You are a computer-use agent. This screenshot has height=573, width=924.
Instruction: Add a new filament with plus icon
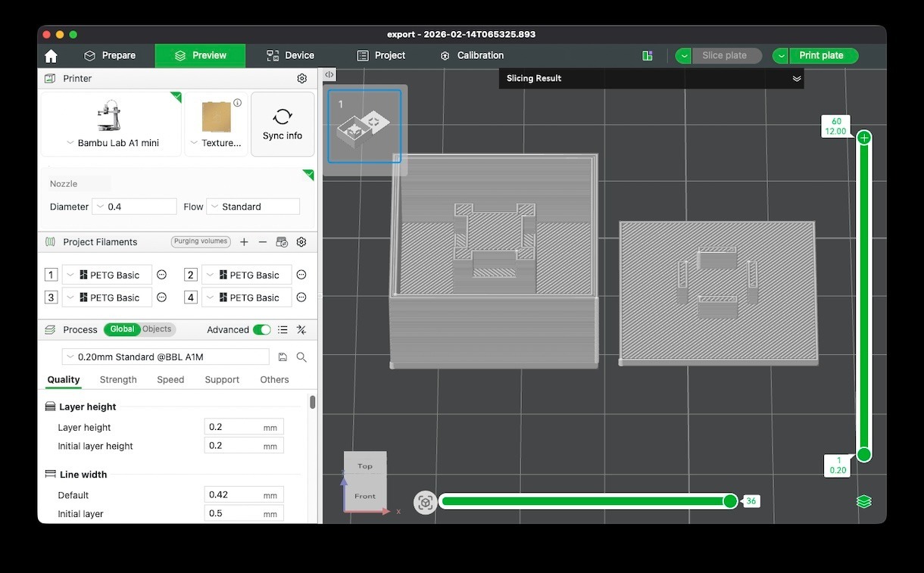244,242
